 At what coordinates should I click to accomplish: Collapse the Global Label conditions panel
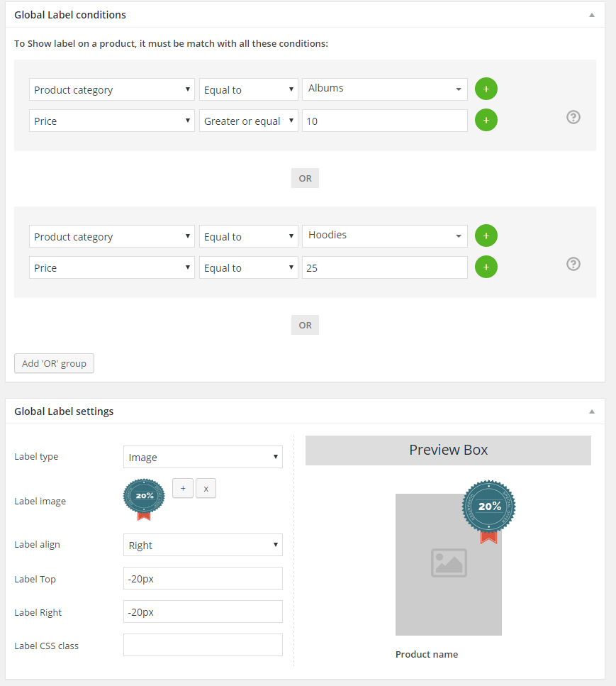(591, 15)
